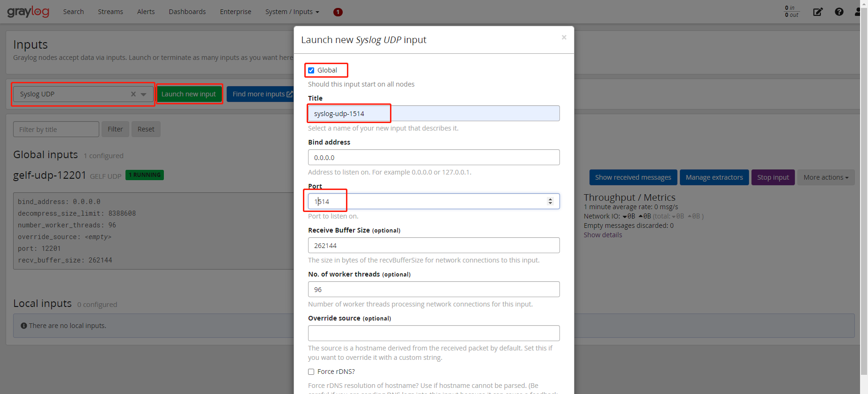Increase the port number with stepper
The height and width of the screenshot is (394, 868).
click(551, 199)
